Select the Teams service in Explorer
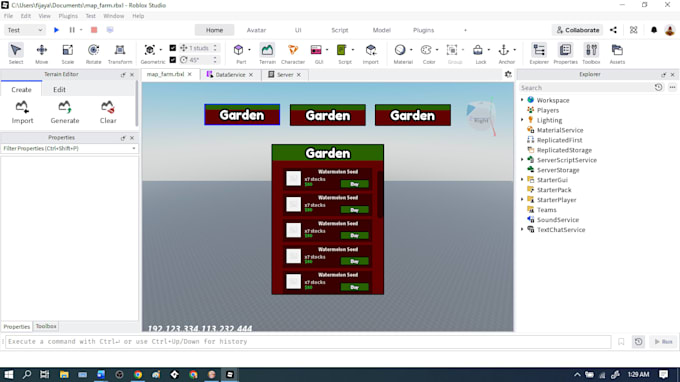The height and width of the screenshot is (382, 680). click(x=546, y=210)
